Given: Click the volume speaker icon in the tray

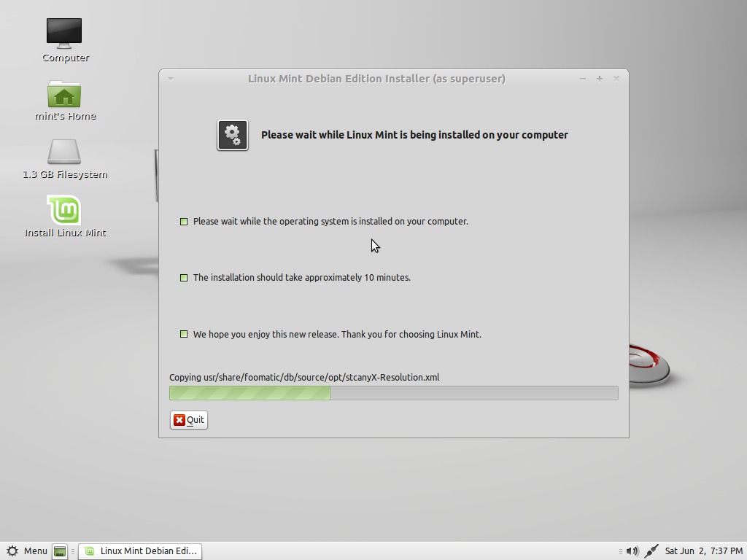Looking at the screenshot, I should (x=632, y=551).
